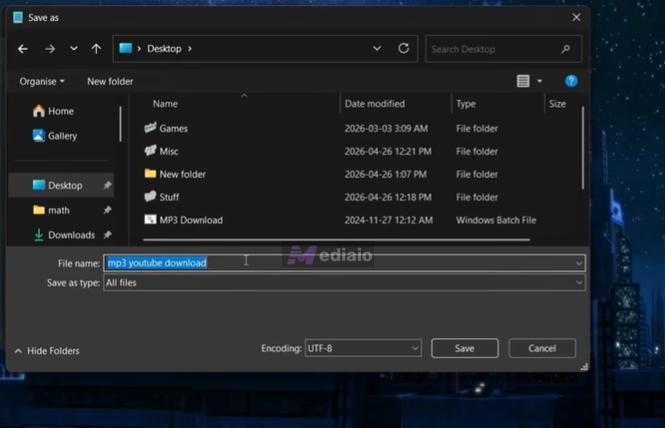Refresh the Desktop folder view
The image size is (665, 428).
(x=404, y=48)
